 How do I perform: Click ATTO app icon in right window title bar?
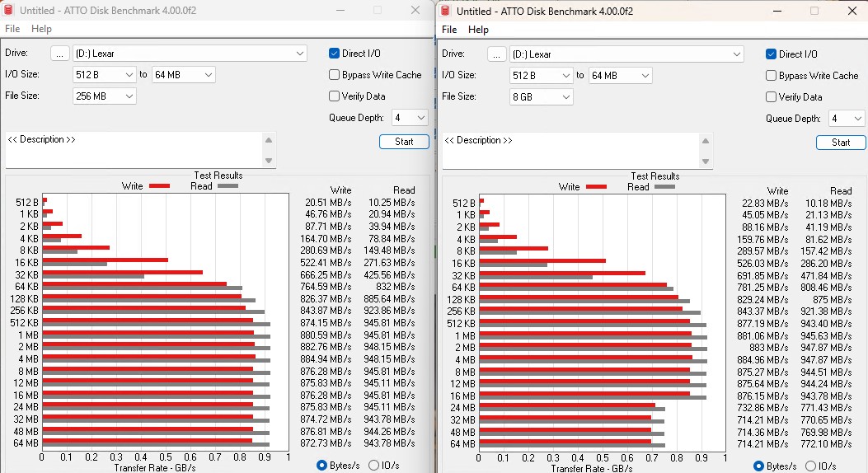coord(445,11)
